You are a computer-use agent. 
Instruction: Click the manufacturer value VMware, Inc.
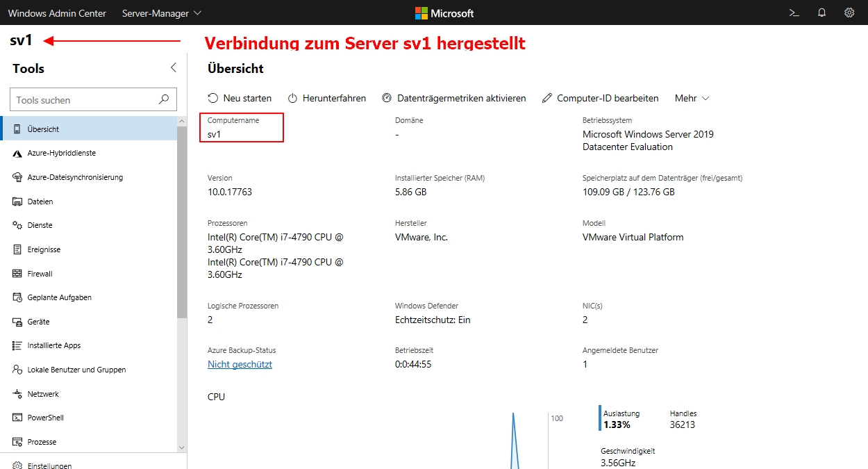[422, 237]
